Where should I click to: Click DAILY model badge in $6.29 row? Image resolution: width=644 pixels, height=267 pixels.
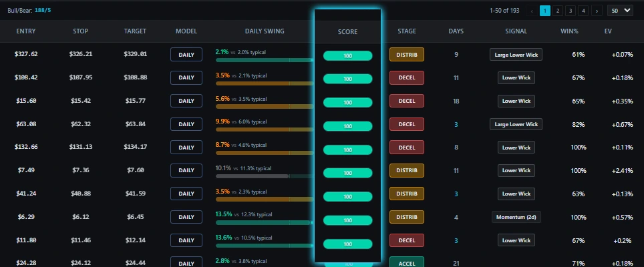pyautogui.click(x=186, y=217)
